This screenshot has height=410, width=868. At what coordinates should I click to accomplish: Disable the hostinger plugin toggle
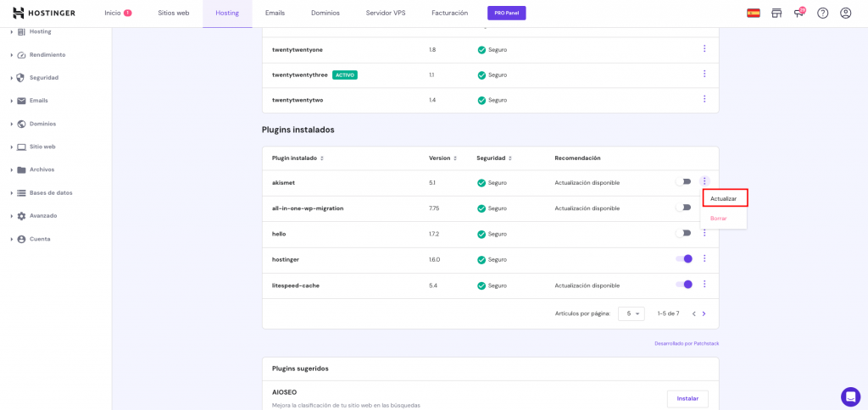pos(683,259)
